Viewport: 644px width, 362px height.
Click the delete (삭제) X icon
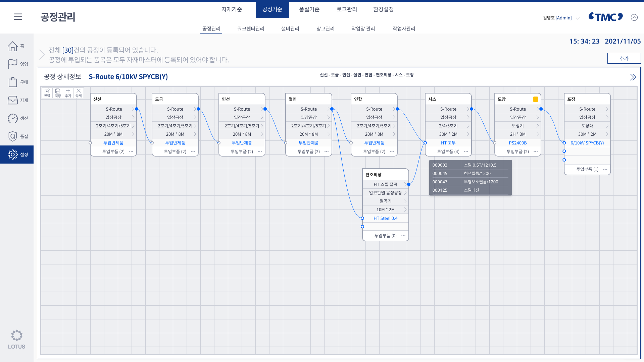pyautogui.click(x=79, y=93)
